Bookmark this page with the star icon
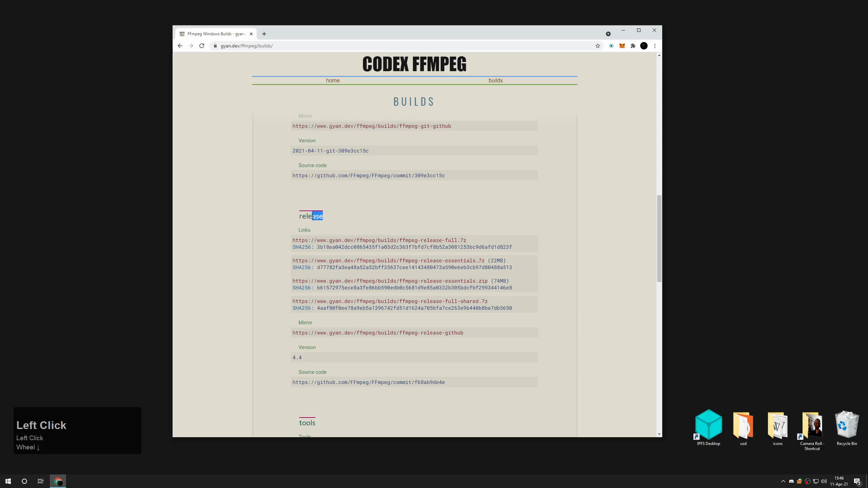Viewport: 868px width, 488px height. pyautogui.click(x=598, y=46)
